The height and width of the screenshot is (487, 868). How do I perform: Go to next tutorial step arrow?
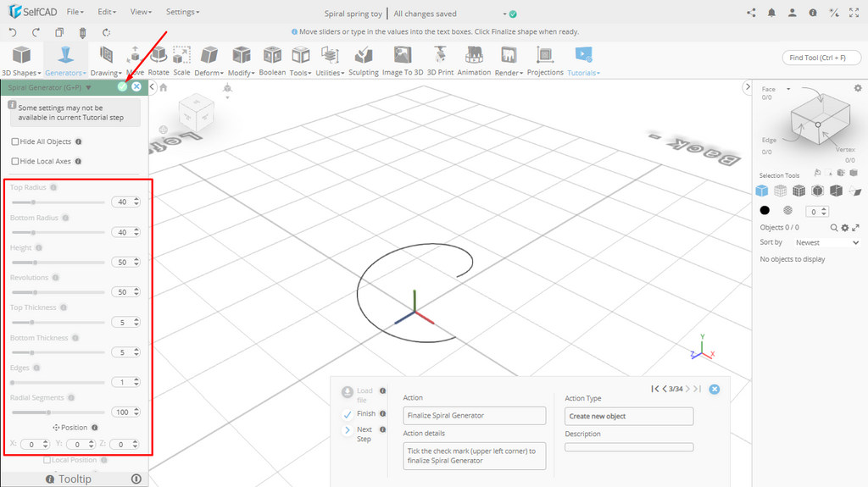pos(687,389)
